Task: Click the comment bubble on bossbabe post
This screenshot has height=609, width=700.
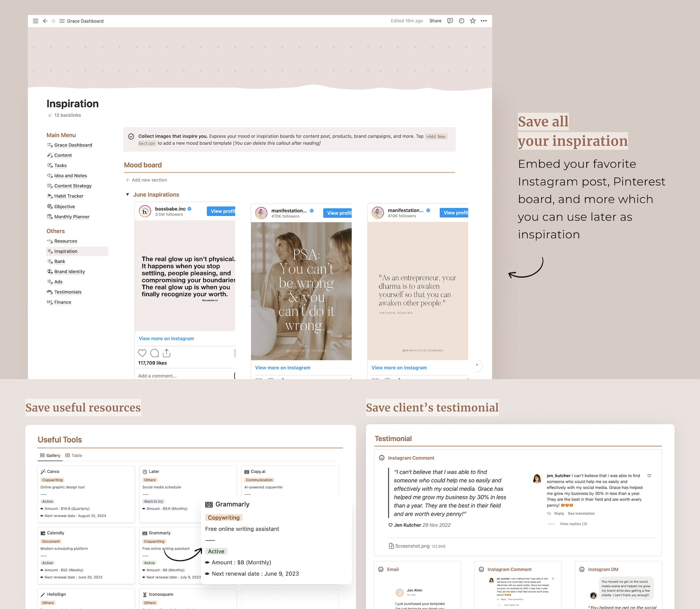Action: tap(155, 353)
